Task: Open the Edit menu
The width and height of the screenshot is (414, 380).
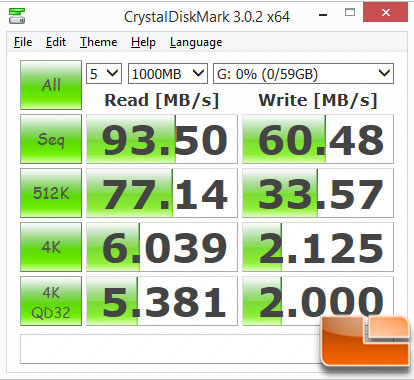Action: pos(56,42)
